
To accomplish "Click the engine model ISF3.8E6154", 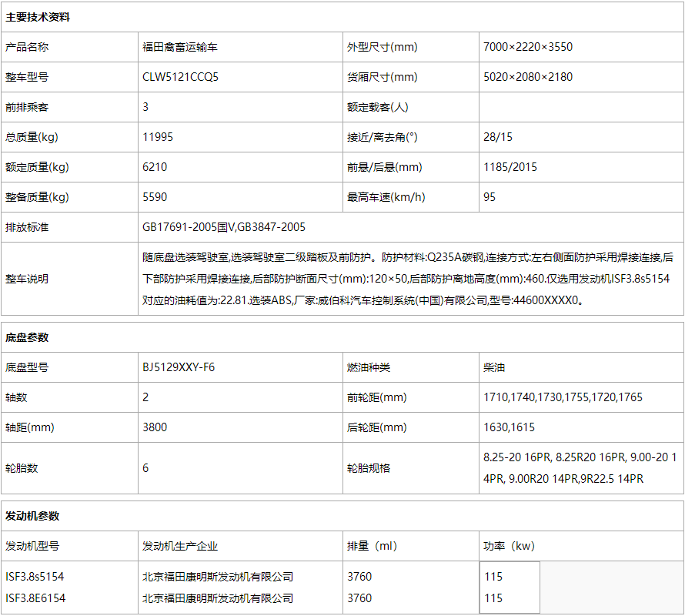I will point(35,598).
